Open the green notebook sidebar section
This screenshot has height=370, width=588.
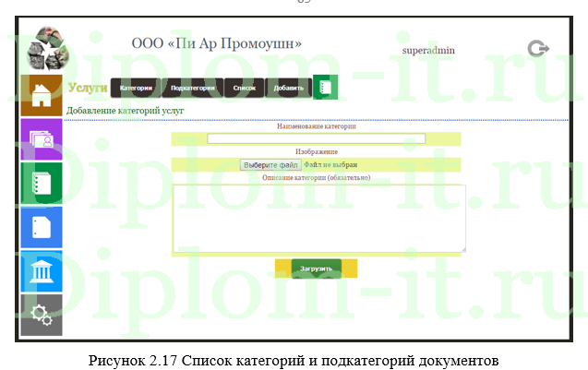[x=42, y=183]
